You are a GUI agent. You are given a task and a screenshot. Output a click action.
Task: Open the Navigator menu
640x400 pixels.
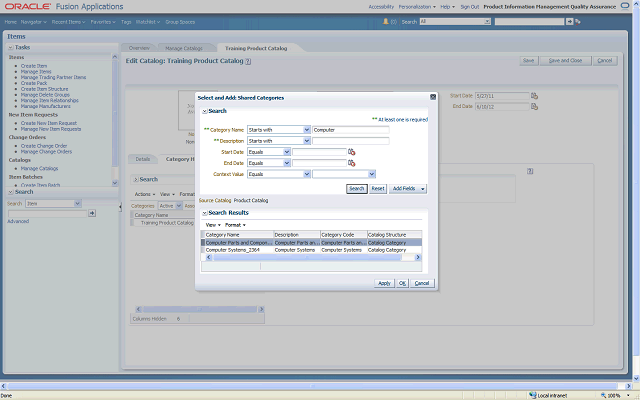coord(33,22)
